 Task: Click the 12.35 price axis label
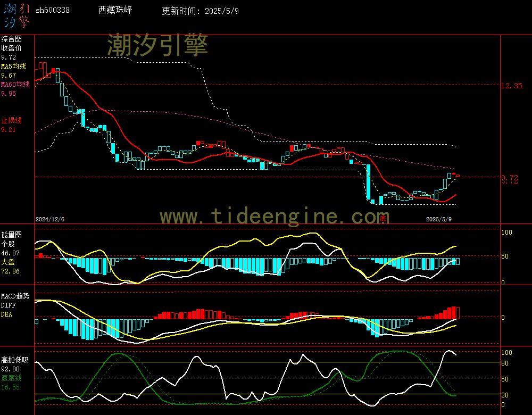click(512, 86)
